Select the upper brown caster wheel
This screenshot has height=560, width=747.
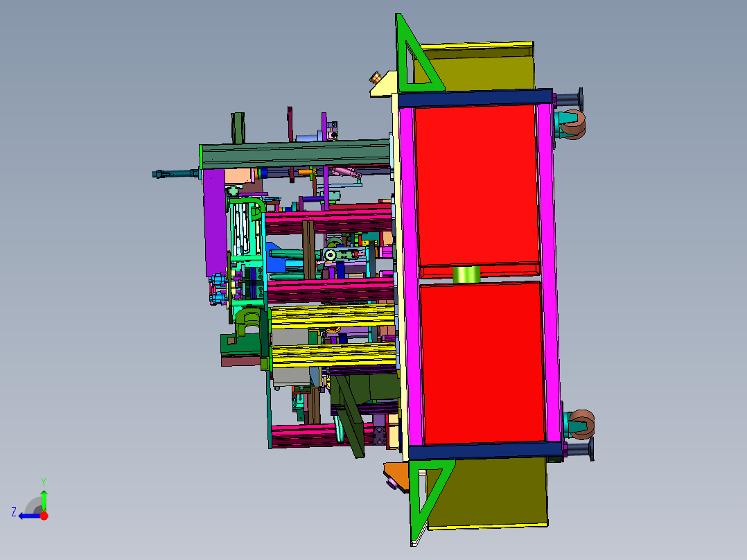click(x=573, y=125)
